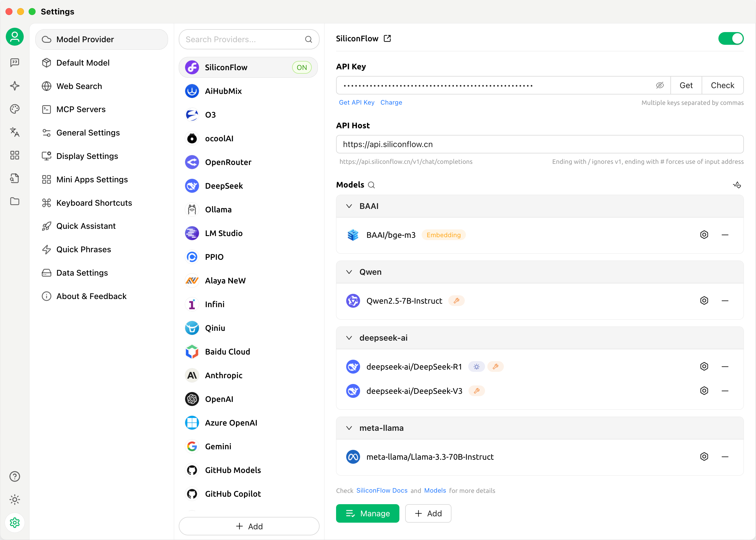Open Keyboard Shortcuts settings
The height and width of the screenshot is (540, 756).
[x=94, y=203]
